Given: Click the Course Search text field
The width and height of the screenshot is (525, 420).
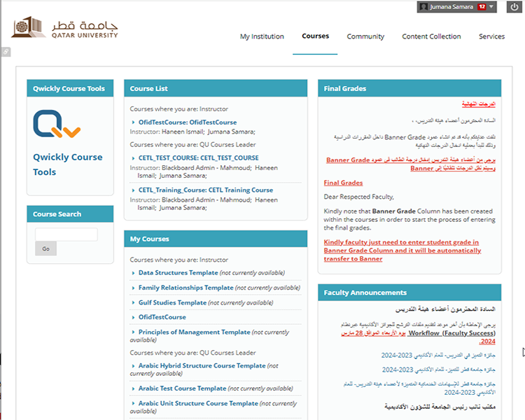Looking at the screenshot, I should [x=66, y=234].
